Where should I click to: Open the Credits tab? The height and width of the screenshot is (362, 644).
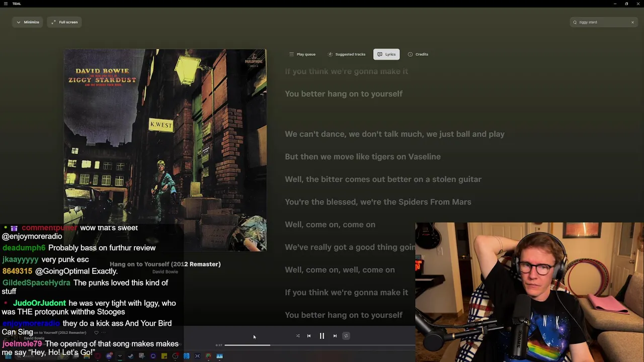[418, 54]
